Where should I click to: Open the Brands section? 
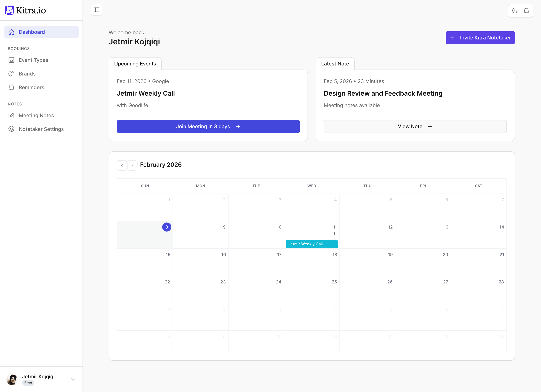(27, 74)
